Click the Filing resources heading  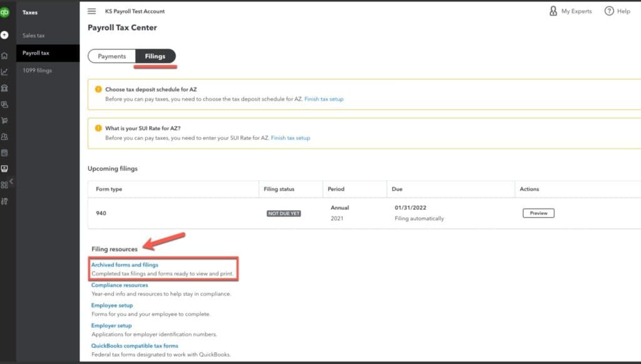(115, 249)
